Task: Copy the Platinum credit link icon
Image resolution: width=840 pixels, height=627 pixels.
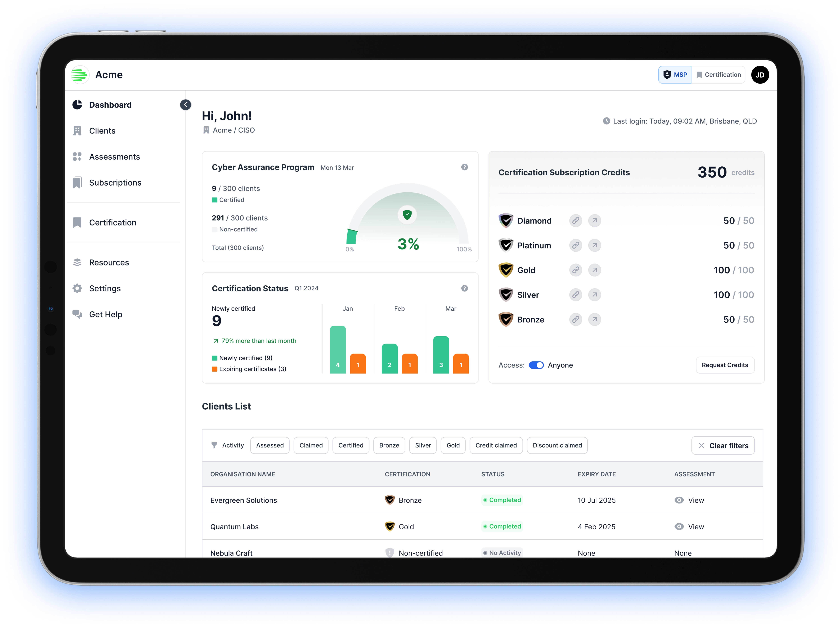Action: (575, 246)
